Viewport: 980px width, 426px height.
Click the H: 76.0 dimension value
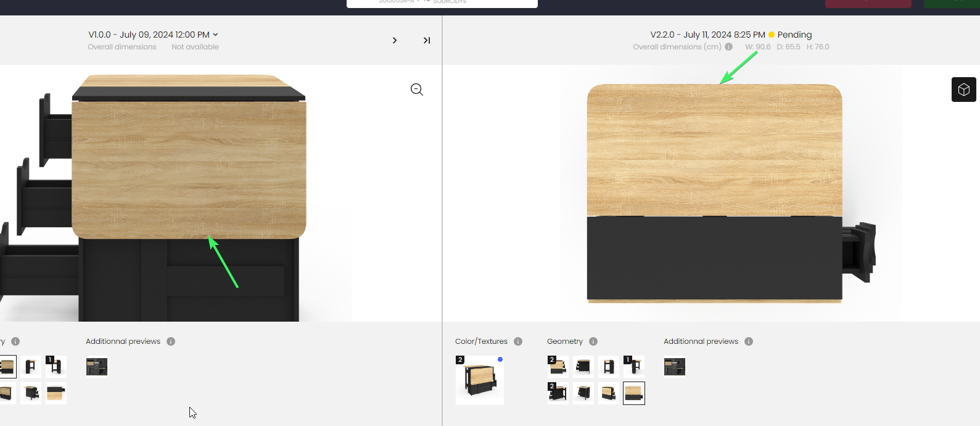click(818, 47)
